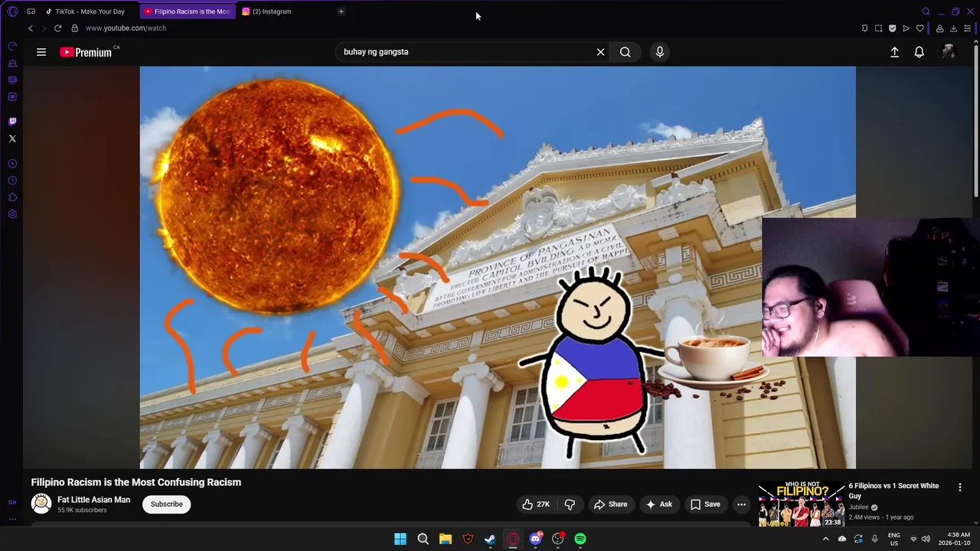Open the Opera send arrow icon
The width and height of the screenshot is (980, 551).
pos(906,28)
